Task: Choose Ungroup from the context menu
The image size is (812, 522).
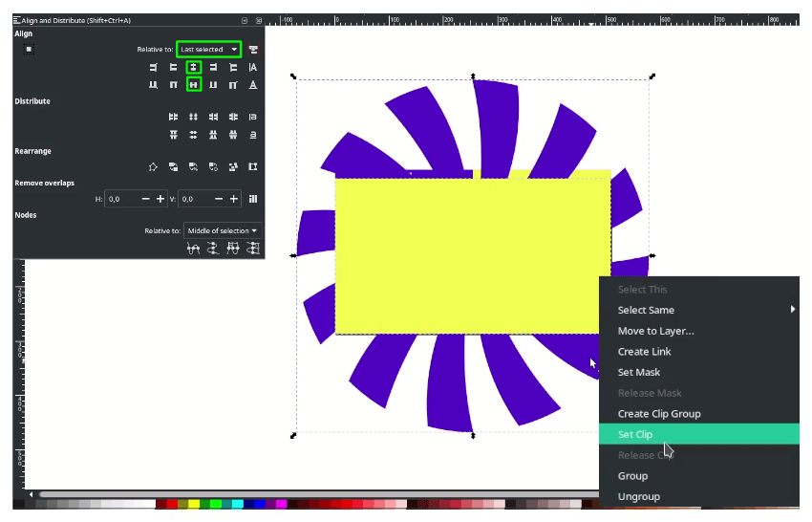Action: (x=699, y=496)
